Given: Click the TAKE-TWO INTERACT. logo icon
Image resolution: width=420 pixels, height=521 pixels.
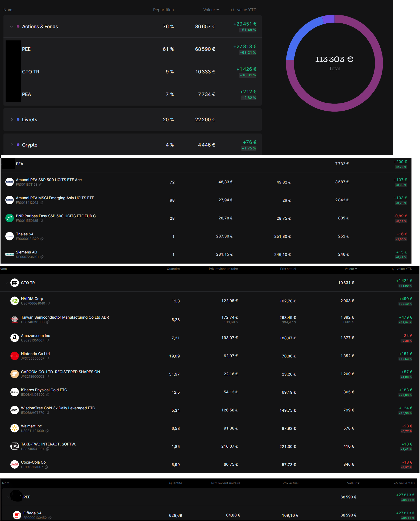Looking at the screenshot, I should pos(15,446).
